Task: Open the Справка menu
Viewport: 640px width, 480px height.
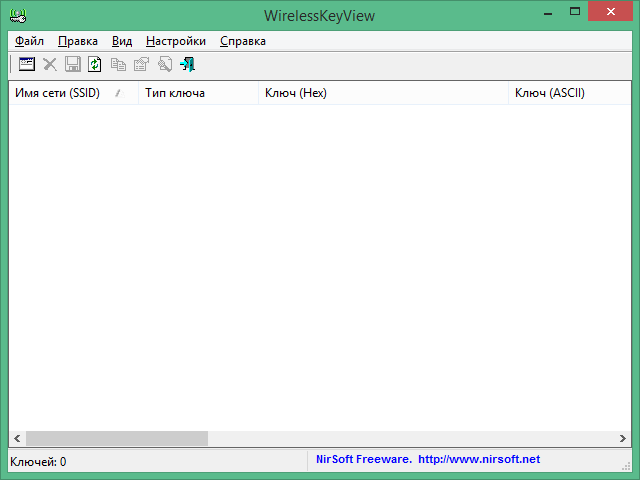Action: coord(242,41)
